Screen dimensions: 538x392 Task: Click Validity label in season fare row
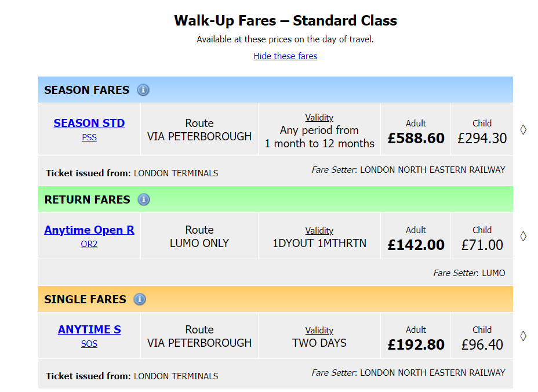tap(319, 117)
